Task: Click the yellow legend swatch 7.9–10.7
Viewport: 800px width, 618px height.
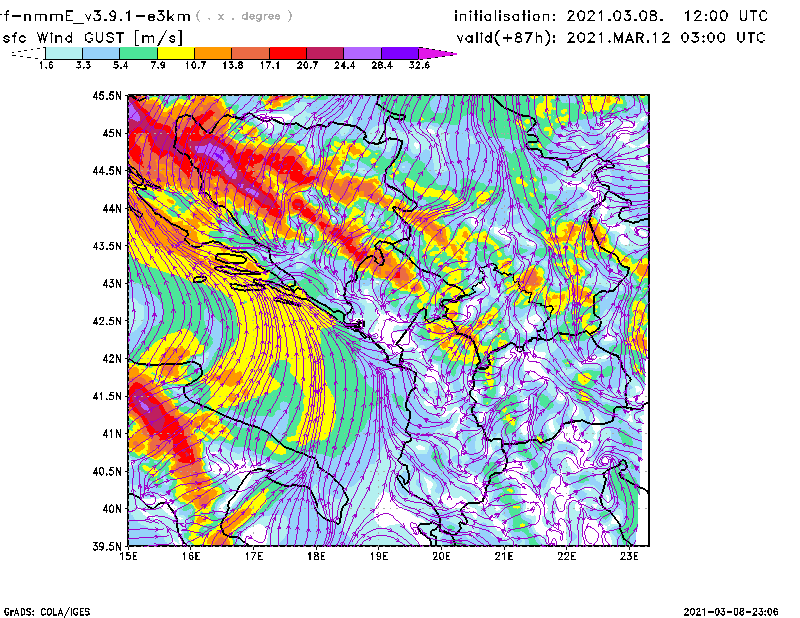Action: click(x=176, y=53)
